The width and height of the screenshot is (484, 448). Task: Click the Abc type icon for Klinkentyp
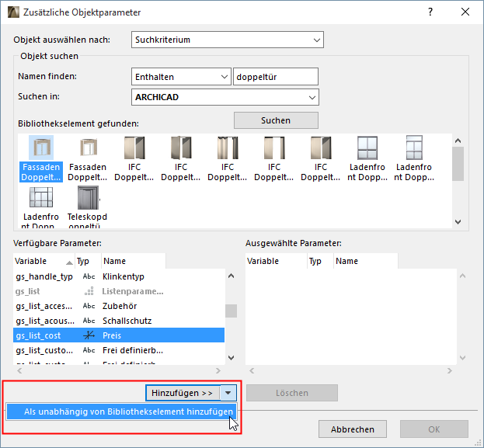(89, 276)
